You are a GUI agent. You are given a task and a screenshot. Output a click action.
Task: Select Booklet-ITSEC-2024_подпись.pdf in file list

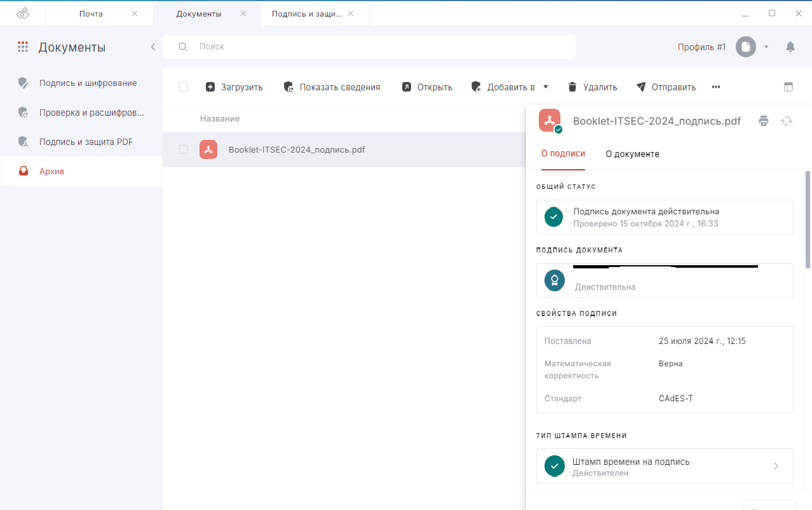point(297,150)
